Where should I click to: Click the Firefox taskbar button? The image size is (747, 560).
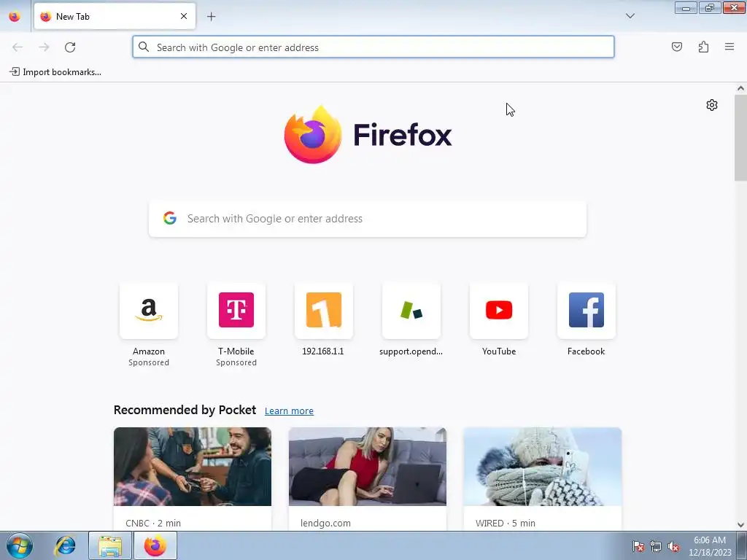coord(155,545)
